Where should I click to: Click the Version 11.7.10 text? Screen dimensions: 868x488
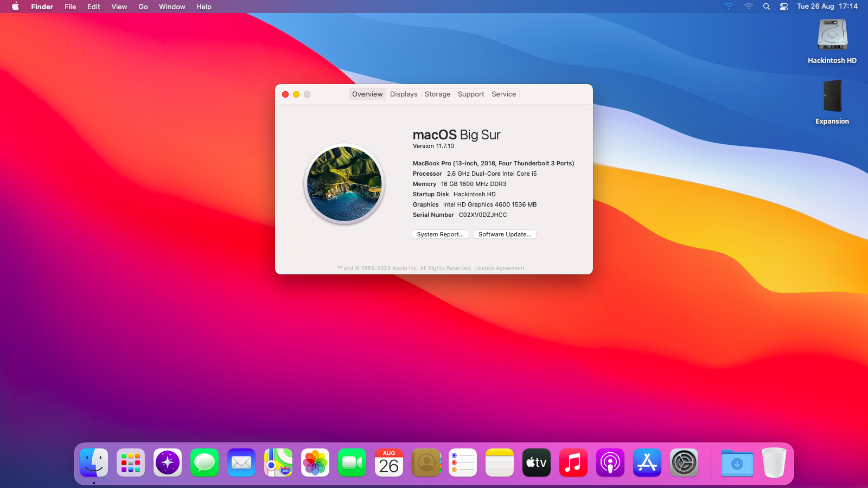tap(433, 146)
